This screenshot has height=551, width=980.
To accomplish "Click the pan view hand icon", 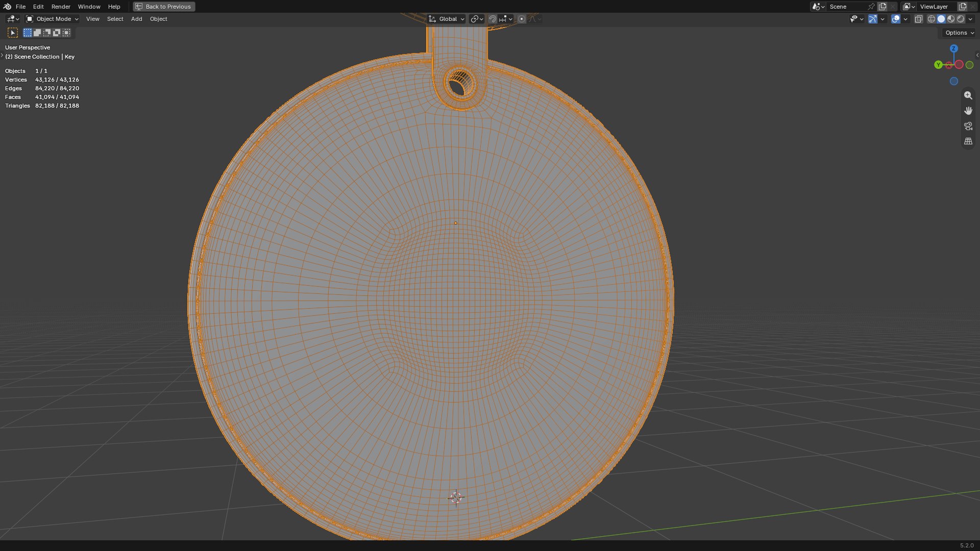I will click(x=968, y=111).
